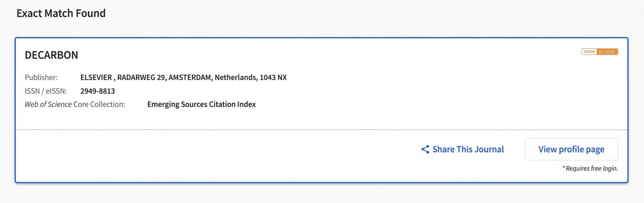Click the Core Collection label text

pos(99,104)
